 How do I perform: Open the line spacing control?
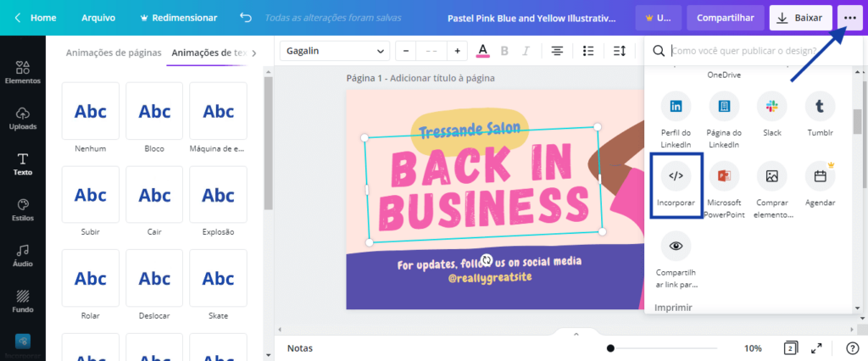click(619, 51)
